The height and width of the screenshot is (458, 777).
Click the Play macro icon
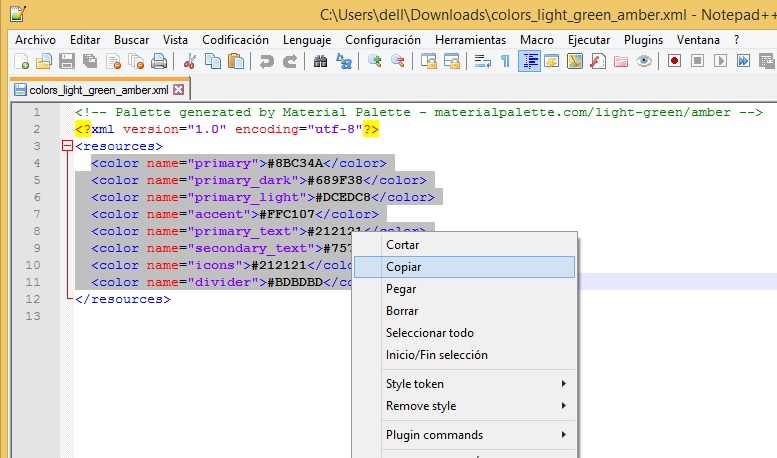pos(721,61)
